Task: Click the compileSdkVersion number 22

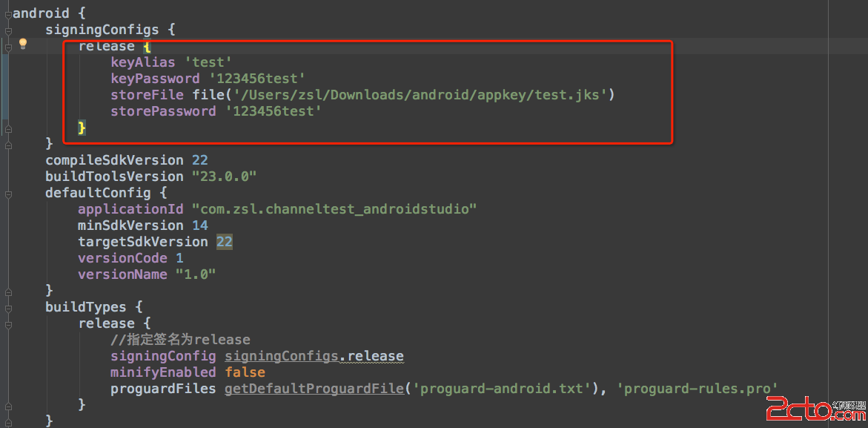Action: point(199,160)
